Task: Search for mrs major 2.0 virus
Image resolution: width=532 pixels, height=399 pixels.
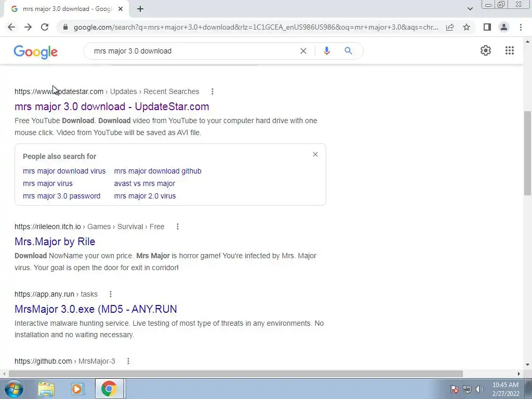Action: 145,196
